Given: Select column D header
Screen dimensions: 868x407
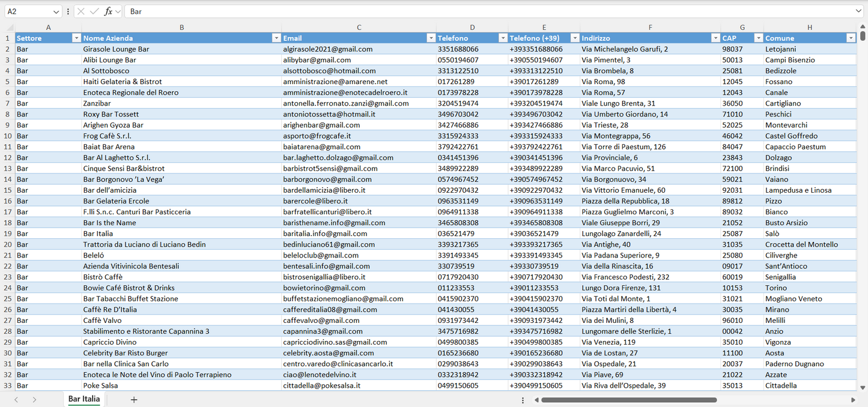Looking at the screenshot, I should coord(472,28).
